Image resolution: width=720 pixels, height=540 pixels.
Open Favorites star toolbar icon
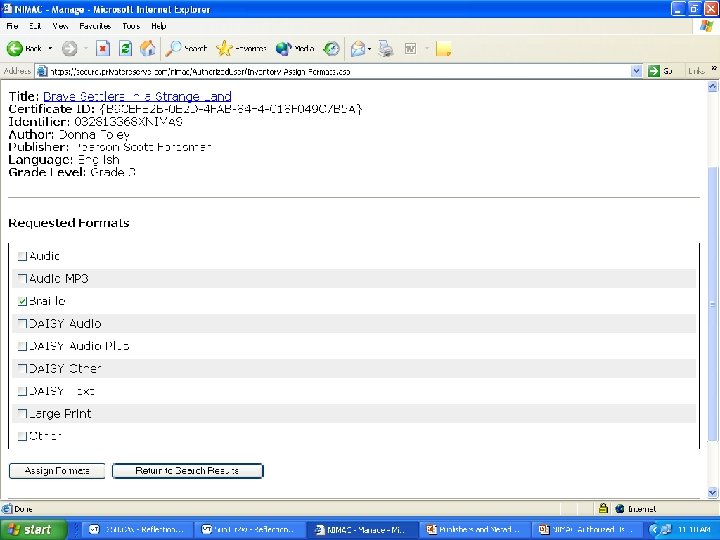(224, 48)
